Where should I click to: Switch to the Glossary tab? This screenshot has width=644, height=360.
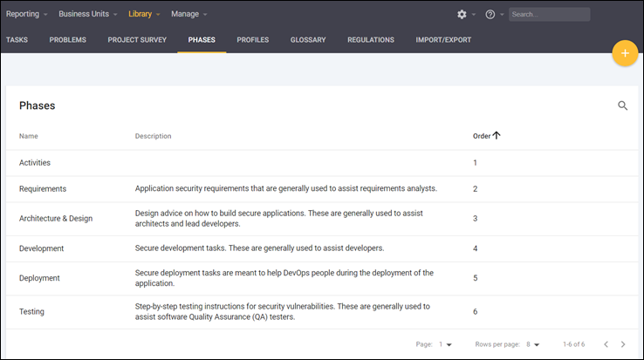click(308, 40)
